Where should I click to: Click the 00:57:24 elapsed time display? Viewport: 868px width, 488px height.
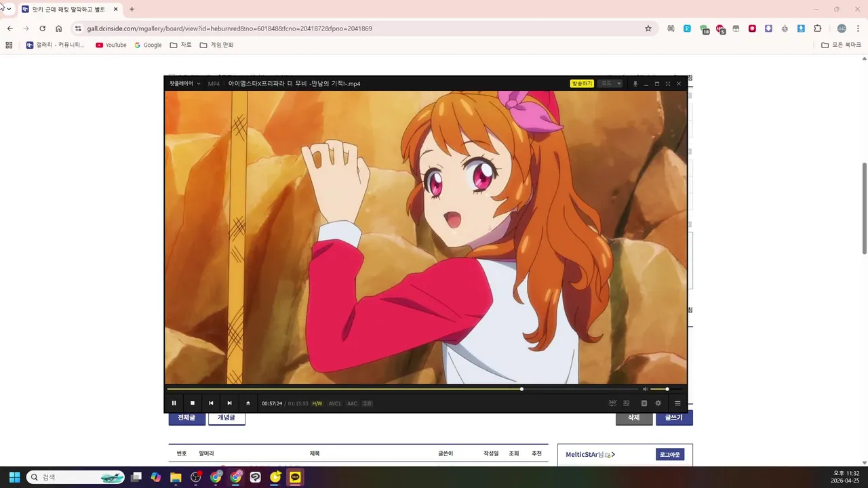tap(272, 403)
